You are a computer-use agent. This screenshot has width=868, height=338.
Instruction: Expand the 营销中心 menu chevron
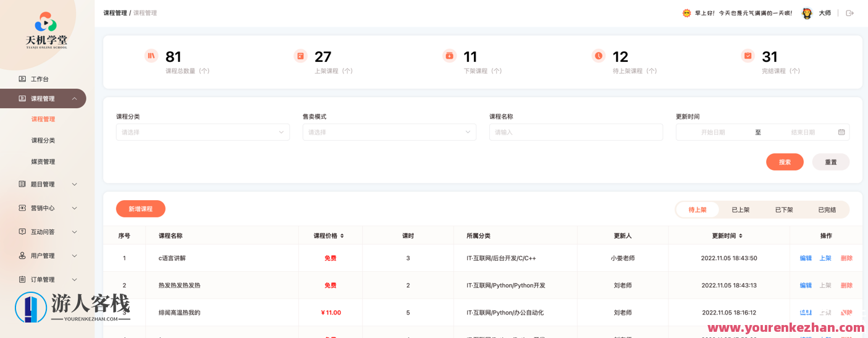[74, 208]
